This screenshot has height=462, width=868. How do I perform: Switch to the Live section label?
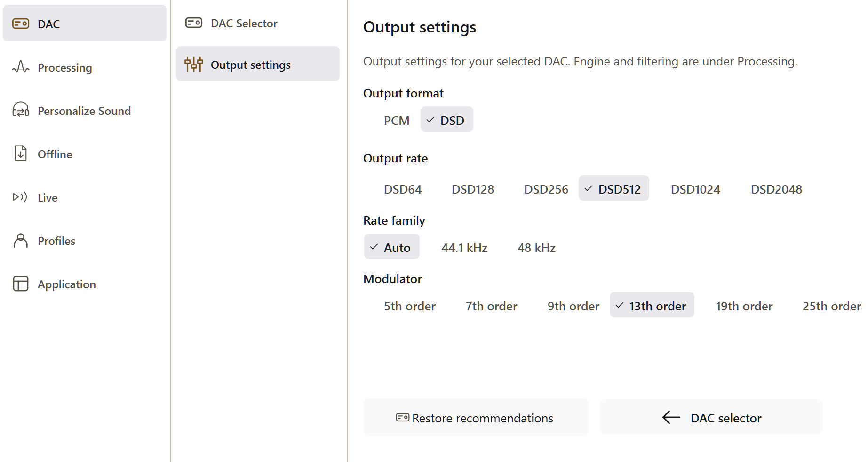[48, 197]
